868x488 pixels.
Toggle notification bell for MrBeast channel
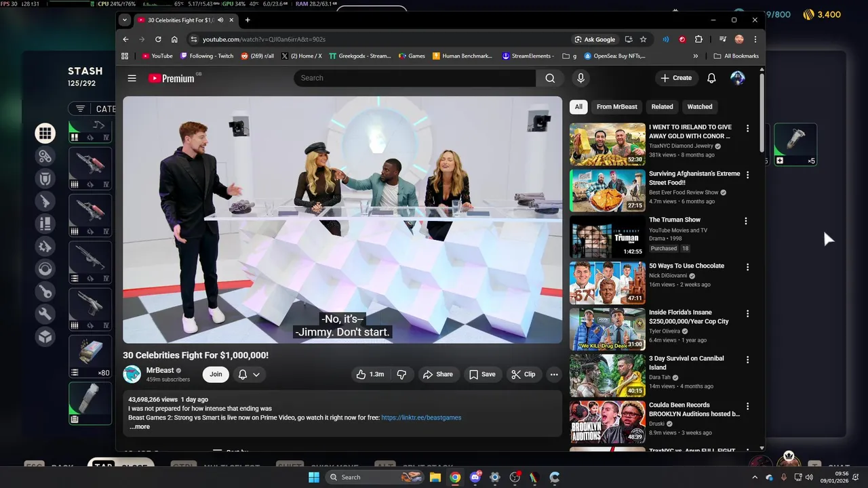(249, 374)
